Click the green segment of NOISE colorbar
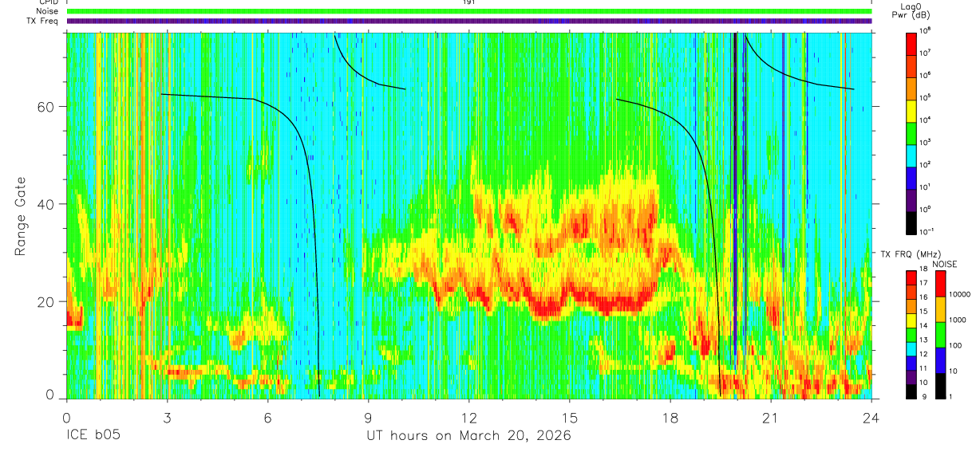The image size is (980, 452). point(941,335)
